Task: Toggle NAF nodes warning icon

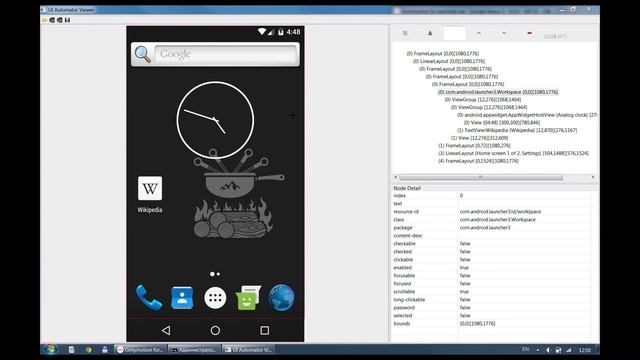Action: (430, 33)
